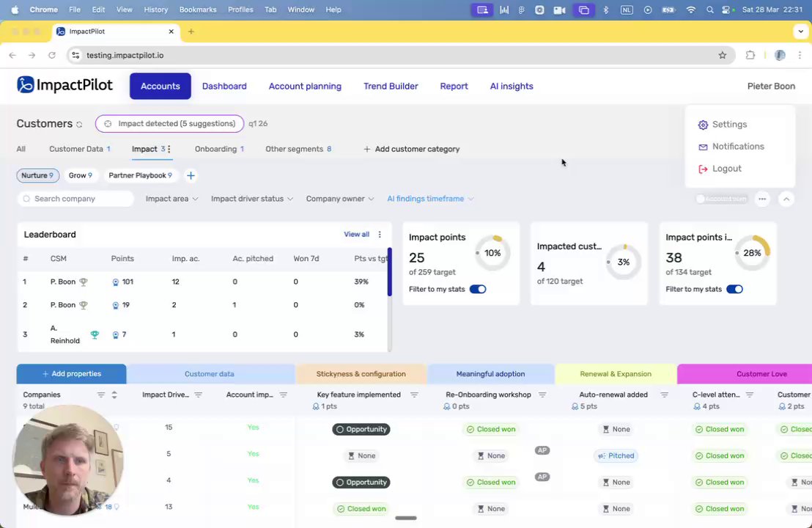Click the Notifications envelope icon
The image size is (812, 528).
click(x=703, y=147)
